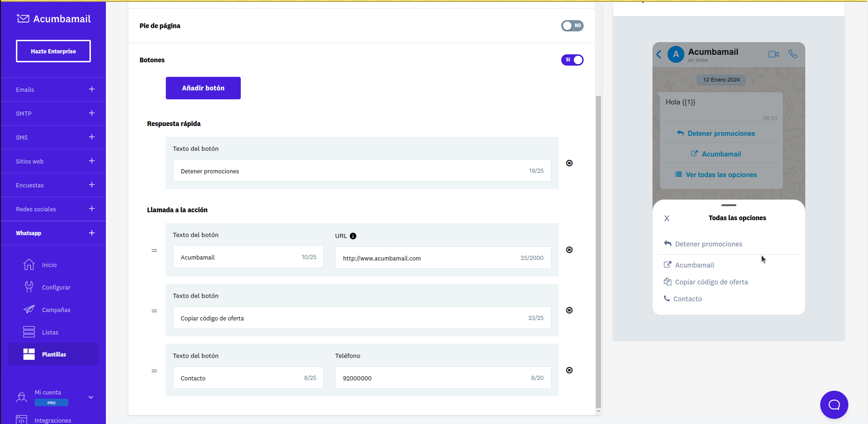868x424 pixels.
Task: Click Mi cuenta user icon
Action: 22,397
